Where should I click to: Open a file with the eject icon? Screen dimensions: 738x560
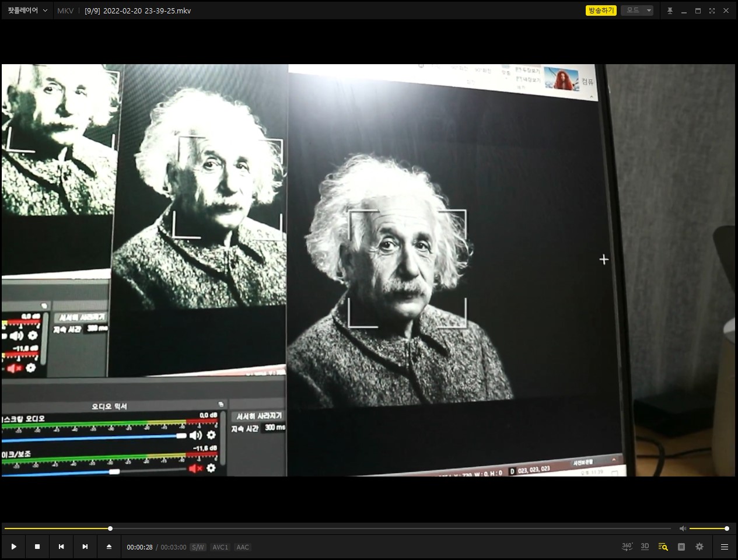(109, 547)
